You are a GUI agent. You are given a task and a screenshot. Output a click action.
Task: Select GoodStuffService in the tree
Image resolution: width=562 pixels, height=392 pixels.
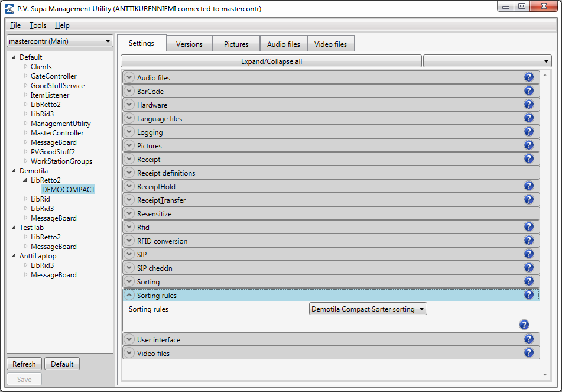coord(57,85)
